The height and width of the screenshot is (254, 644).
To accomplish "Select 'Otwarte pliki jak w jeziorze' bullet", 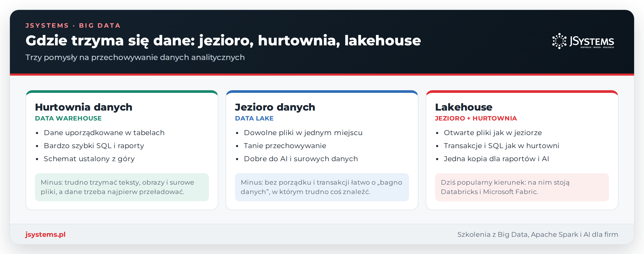I will [x=493, y=133].
